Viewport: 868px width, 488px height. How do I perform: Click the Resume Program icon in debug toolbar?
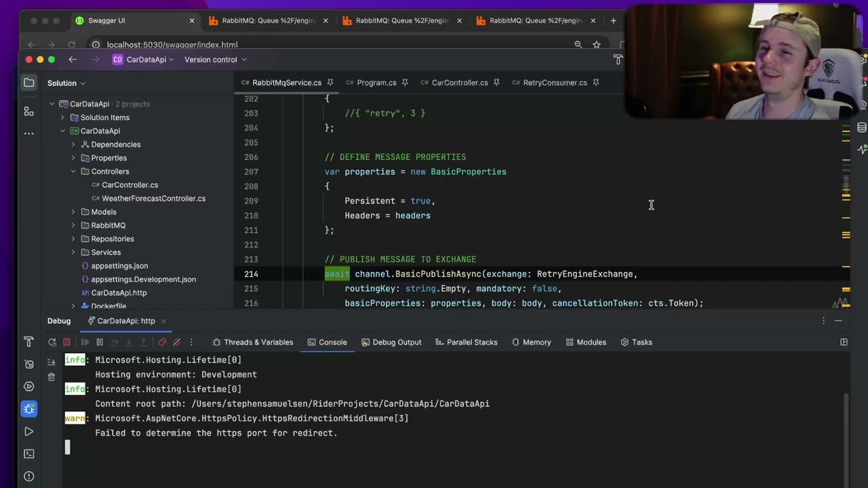click(x=85, y=342)
